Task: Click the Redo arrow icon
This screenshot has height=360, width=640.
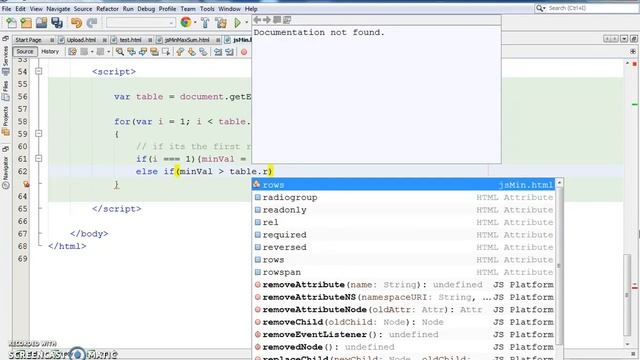Action: tap(92, 22)
